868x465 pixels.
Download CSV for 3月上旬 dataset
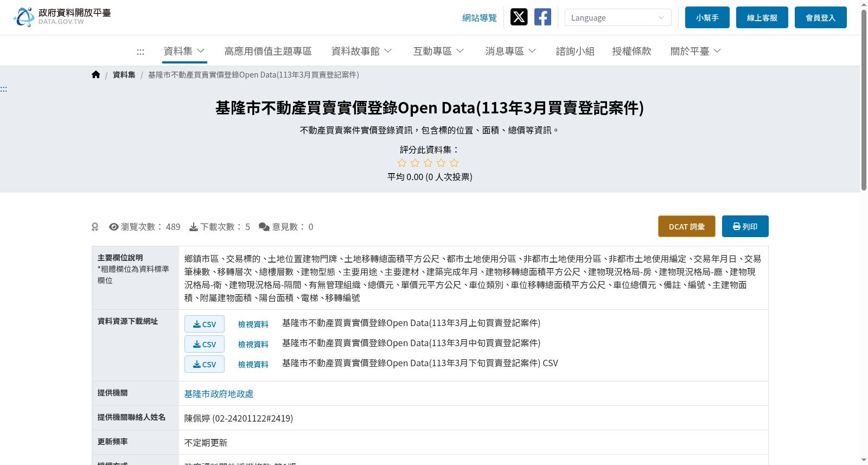(205, 324)
